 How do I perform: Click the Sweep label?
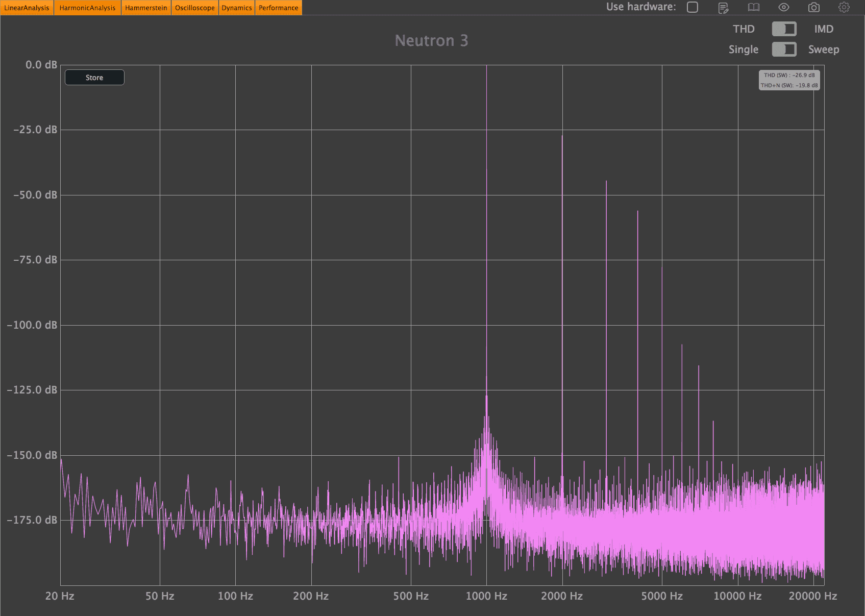[x=824, y=50]
